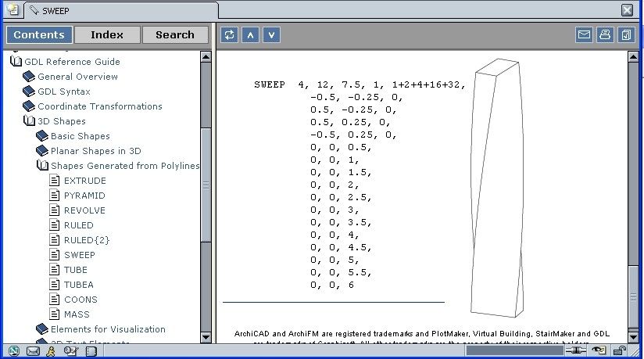644x359 pixels.
Task: Toggle online/offline plug icon
Action: click(576, 350)
